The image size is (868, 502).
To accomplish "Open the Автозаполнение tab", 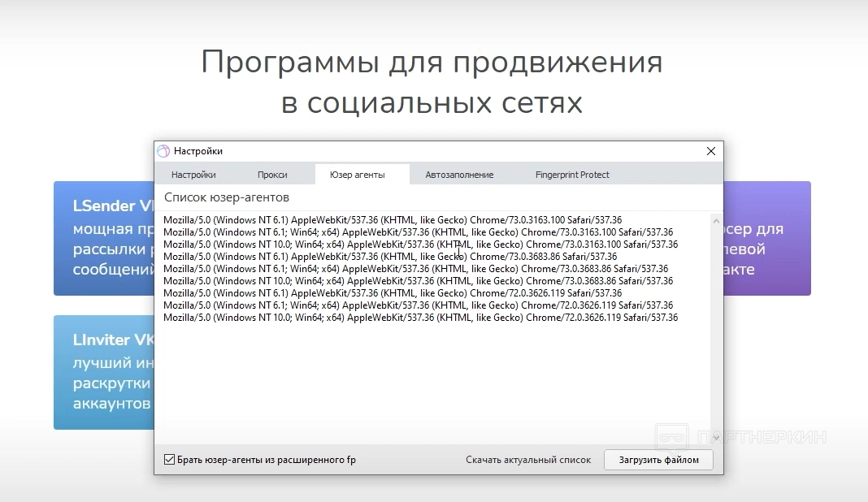I will [459, 175].
